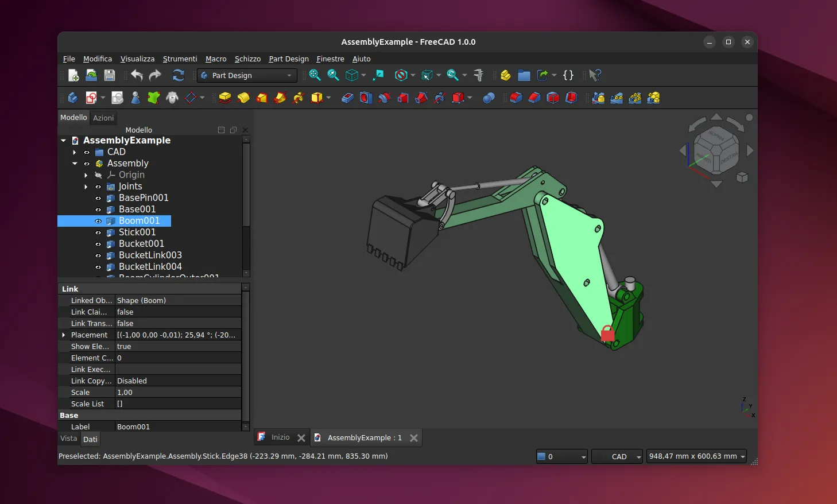Open the Schizzo menu
Image resolution: width=837 pixels, height=504 pixels.
[x=247, y=59]
